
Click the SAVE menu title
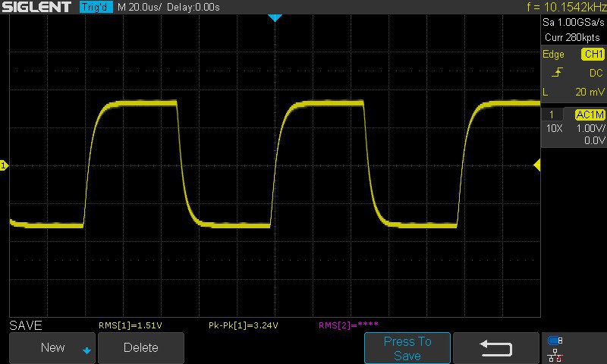(26, 325)
